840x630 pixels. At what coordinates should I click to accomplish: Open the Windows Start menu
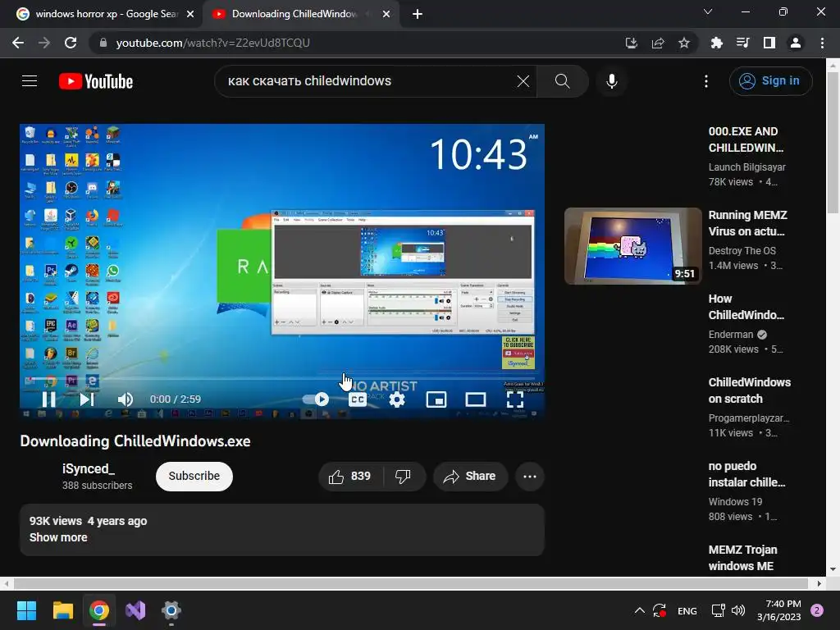tap(26, 610)
